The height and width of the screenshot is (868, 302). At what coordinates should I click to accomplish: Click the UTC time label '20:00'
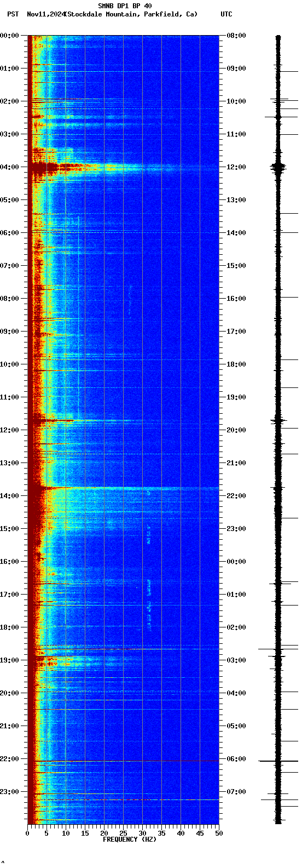236,430
